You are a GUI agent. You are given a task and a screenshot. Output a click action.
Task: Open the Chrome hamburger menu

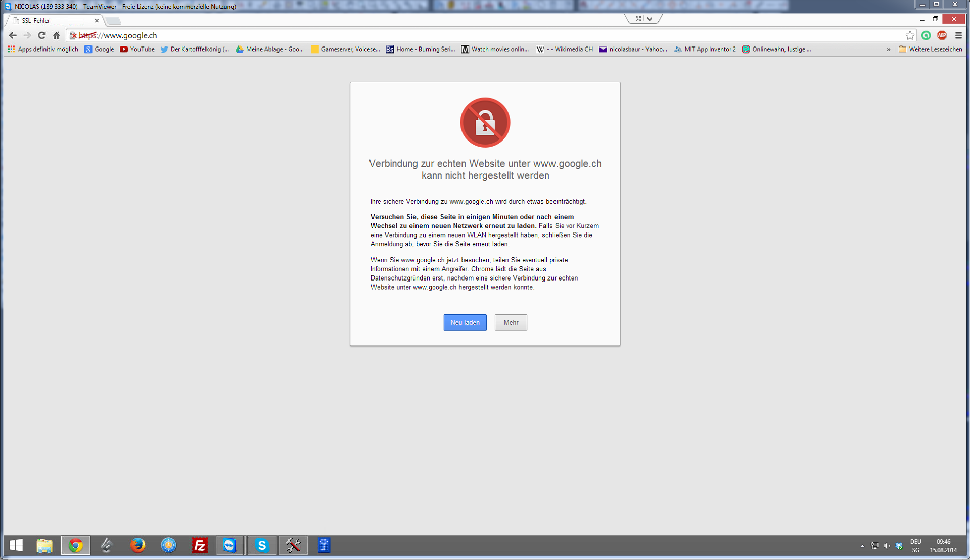pyautogui.click(x=958, y=35)
